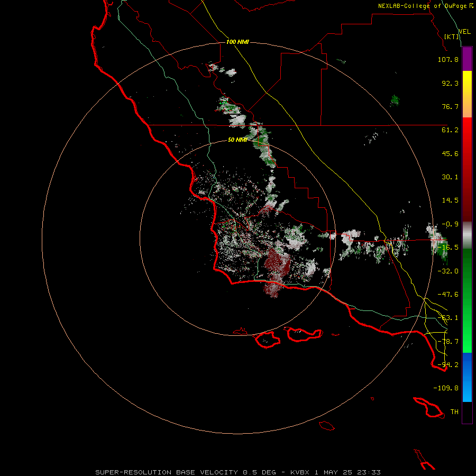
Task: Click the 61.2 scale value
Action: pyautogui.click(x=450, y=130)
